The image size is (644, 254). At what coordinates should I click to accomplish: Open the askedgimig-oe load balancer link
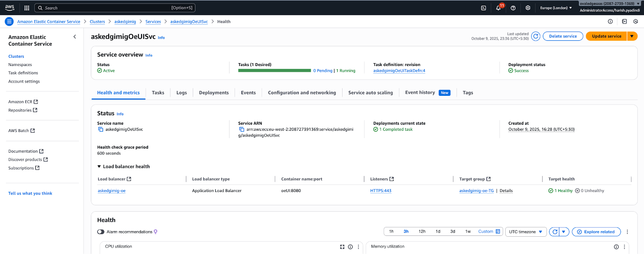(x=111, y=191)
